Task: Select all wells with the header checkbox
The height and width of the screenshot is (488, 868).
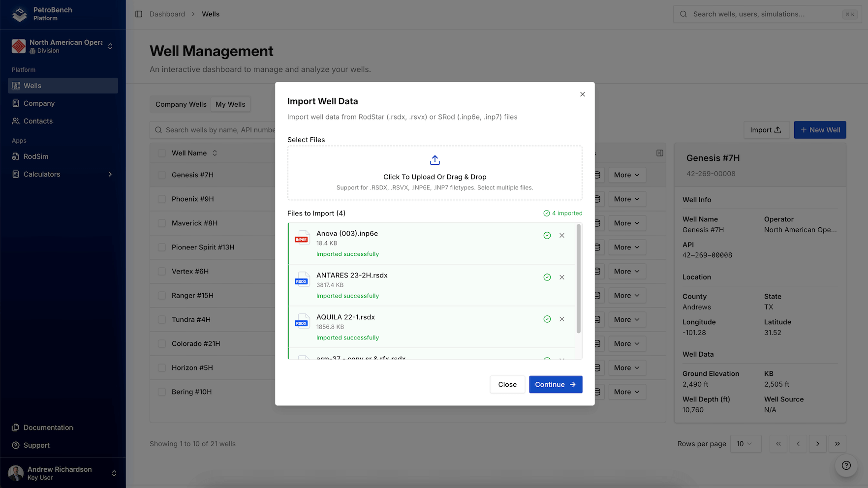Action: [x=162, y=153]
